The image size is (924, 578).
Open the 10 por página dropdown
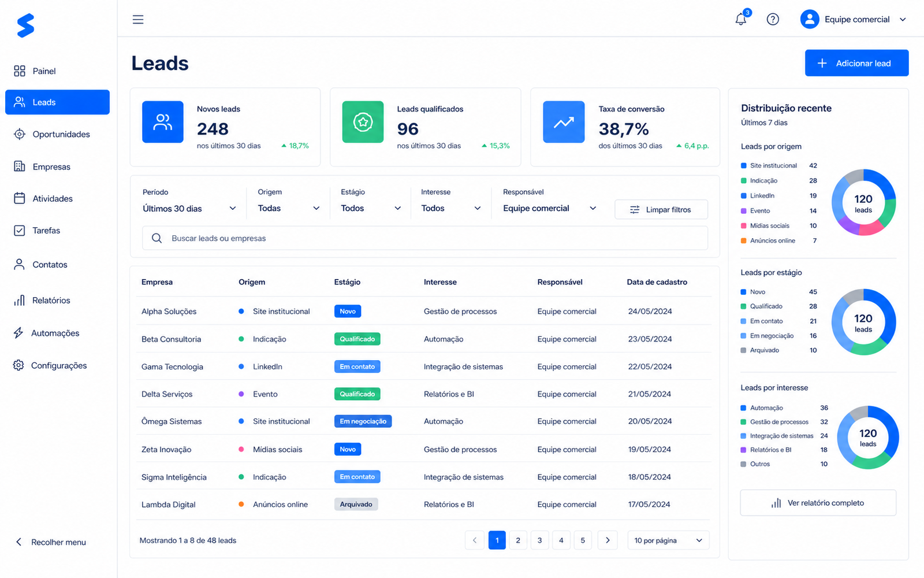pyautogui.click(x=668, y=540)
